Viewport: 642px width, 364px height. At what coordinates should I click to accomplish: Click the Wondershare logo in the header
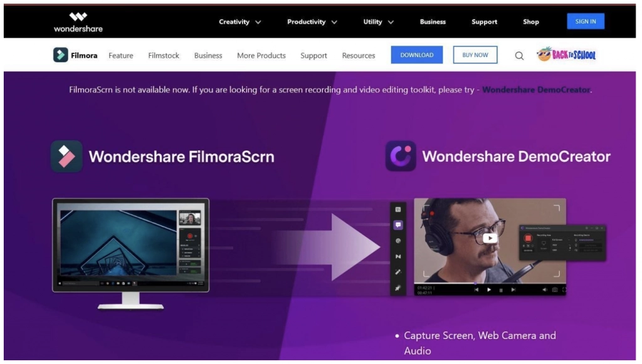coord(78,22)
